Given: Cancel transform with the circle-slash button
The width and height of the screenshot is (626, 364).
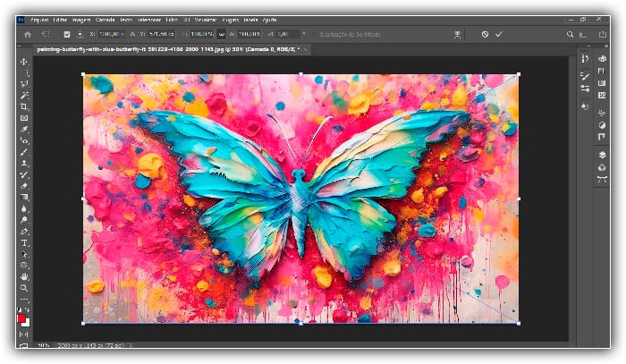Looking at the screenshot, I should [x=485, y=34].
